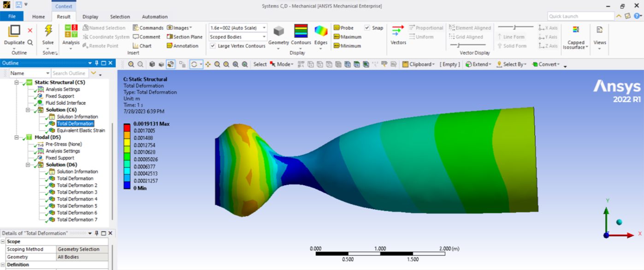The image size is (644, 270).
Task: Open the Scoped Bodies dropdown
Action: pos(237,37)
